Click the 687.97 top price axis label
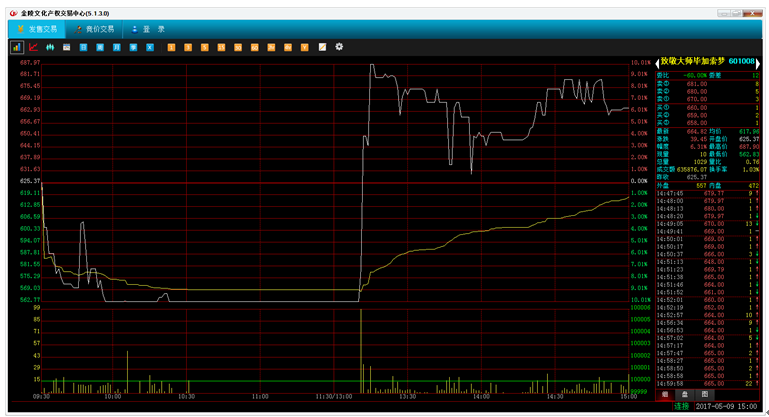The image size is (769, 417). coord(30,63)
